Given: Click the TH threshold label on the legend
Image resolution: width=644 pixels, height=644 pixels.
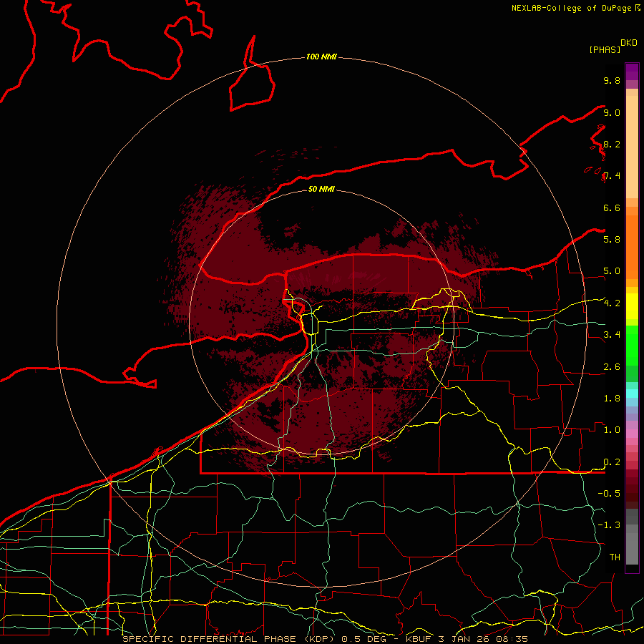Looking at the screenshot, I should click(x=615, y=557).
